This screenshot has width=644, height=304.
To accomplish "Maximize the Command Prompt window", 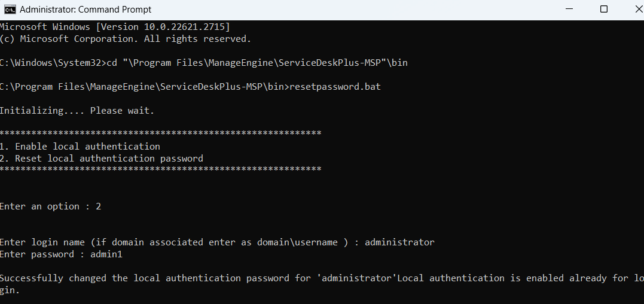I will click(x=604, y=10).
